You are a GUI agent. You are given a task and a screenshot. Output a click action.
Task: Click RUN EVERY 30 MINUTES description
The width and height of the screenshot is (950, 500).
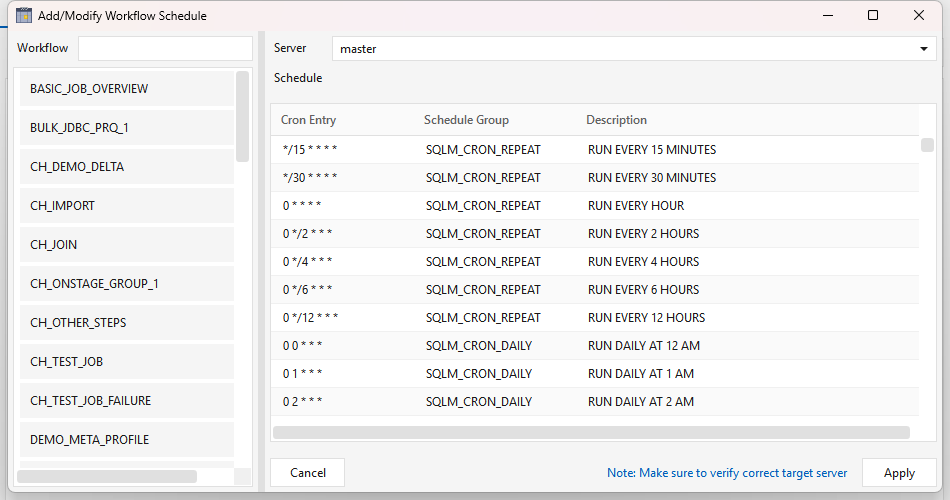(x=652, y=178)
